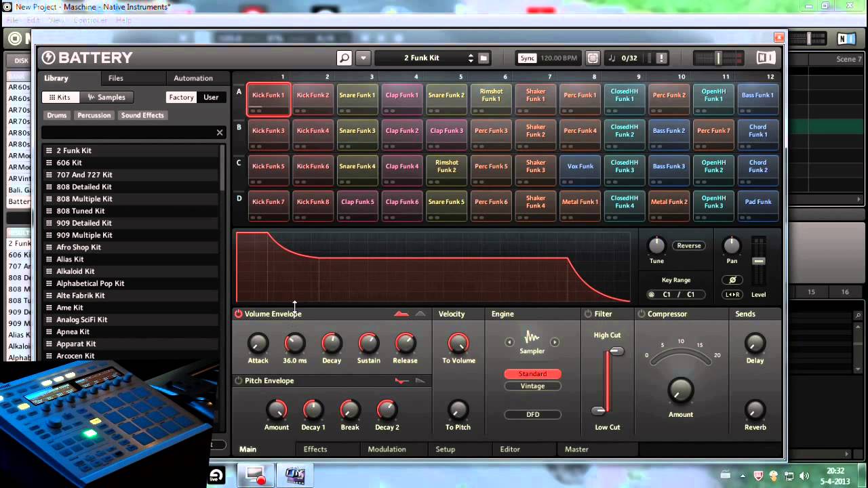Click the Velocity To Volume knob
The width and height of the screenshot is (868, 488).
458,343
